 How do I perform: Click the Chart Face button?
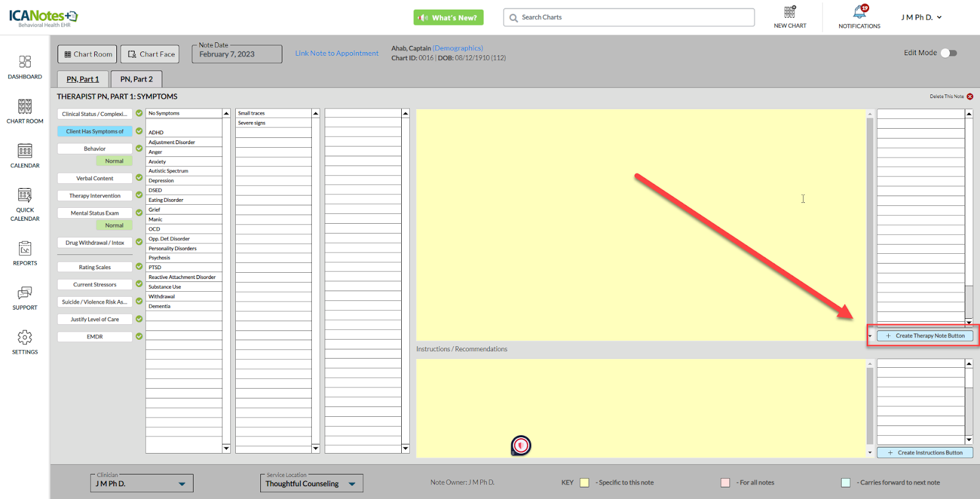150,54
